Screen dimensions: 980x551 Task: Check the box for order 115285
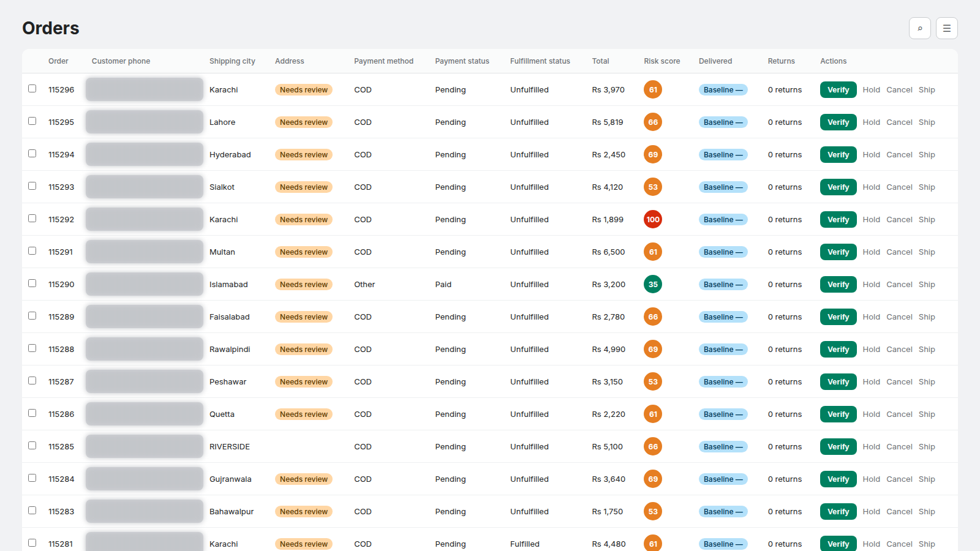32,446
